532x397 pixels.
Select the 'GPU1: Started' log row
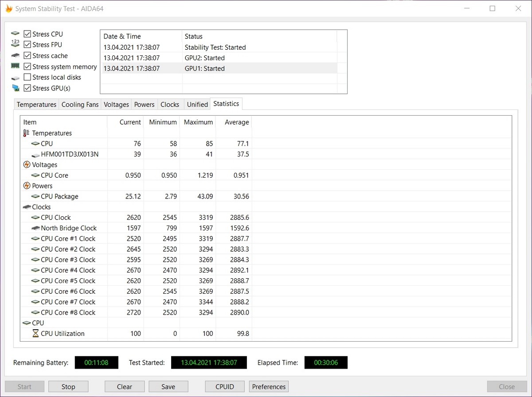pyautogui.click(x=219, y=69)
